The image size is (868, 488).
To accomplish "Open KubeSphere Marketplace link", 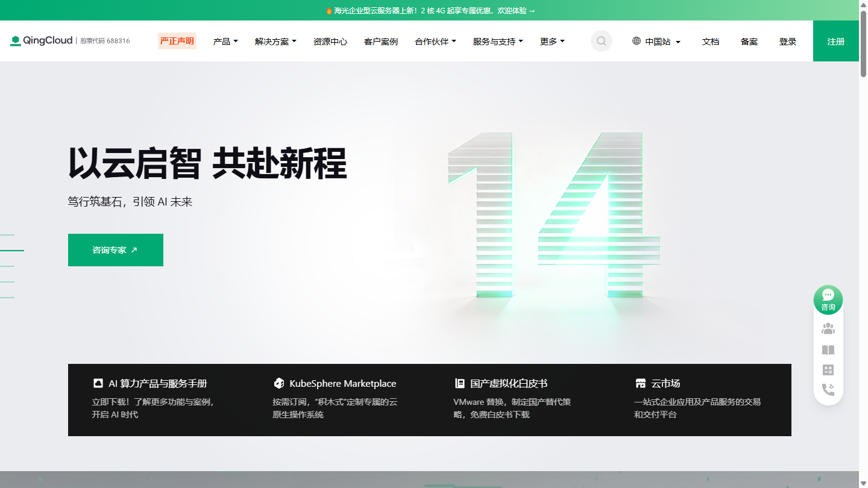I will click(343, 383).
